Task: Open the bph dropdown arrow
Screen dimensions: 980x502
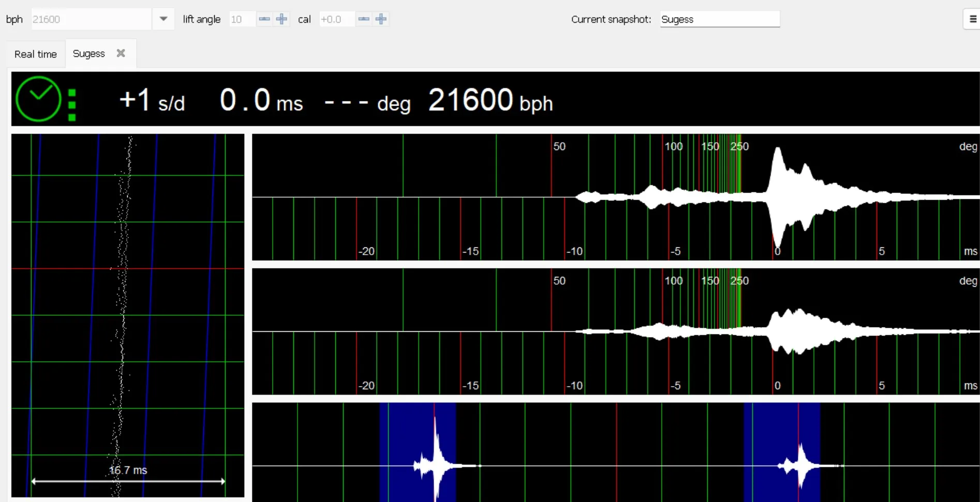Action: tap(164, 19)
